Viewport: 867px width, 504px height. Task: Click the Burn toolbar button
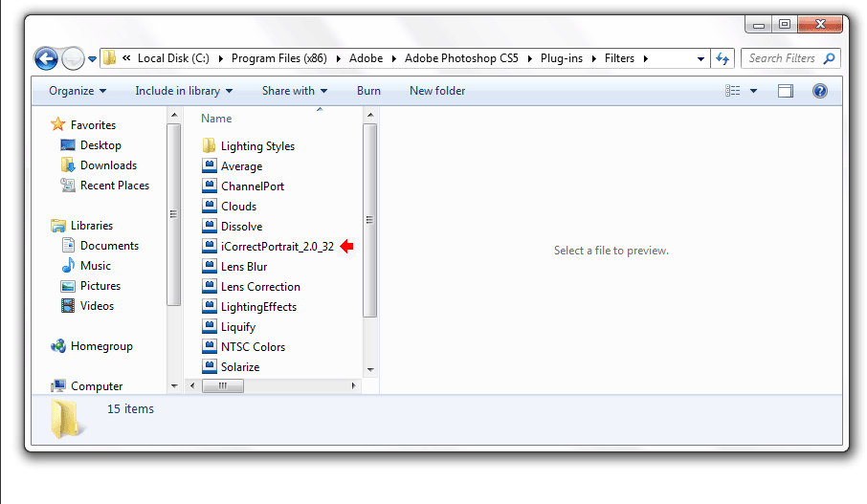coord(368,91)
